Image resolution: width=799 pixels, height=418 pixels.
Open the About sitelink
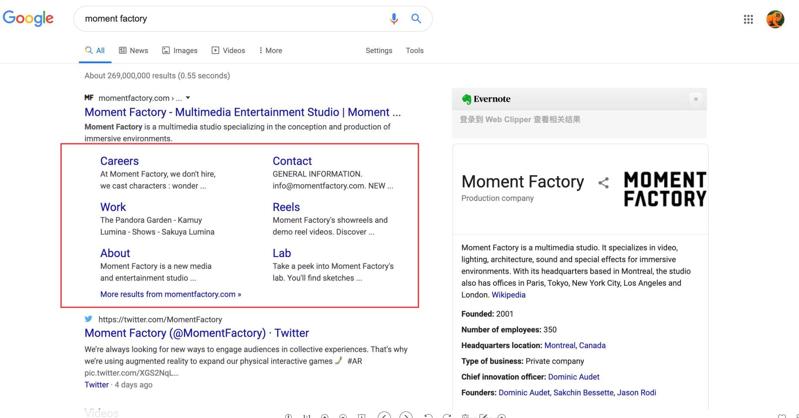115,253
